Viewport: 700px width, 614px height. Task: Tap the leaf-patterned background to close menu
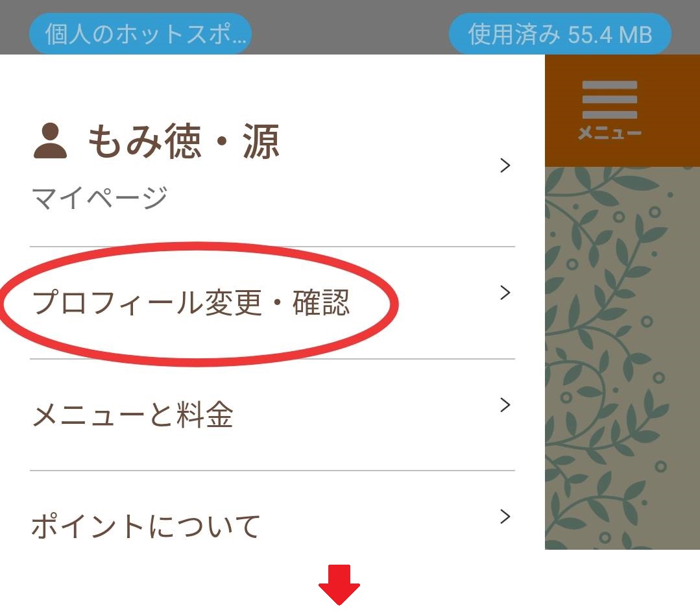[x=622, y=358]
